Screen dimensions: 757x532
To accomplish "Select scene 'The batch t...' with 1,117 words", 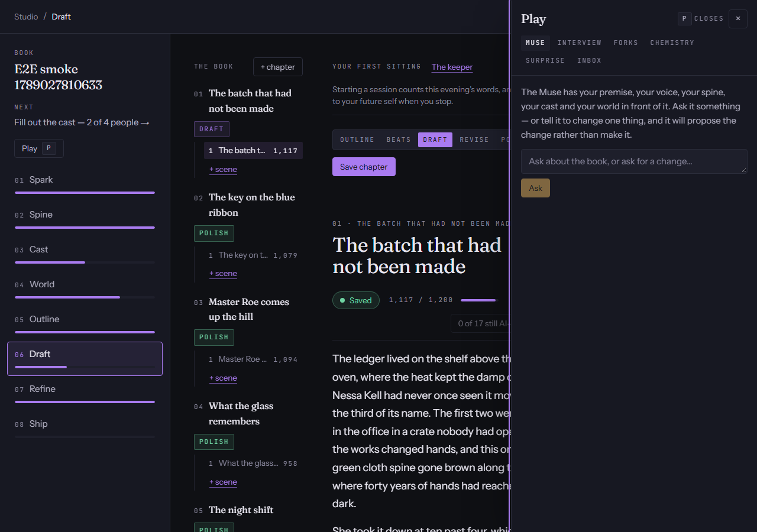I will click(253, 150).
